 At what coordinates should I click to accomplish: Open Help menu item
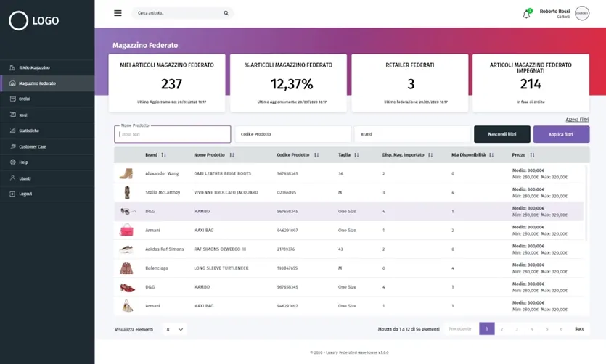pos(47,162)
